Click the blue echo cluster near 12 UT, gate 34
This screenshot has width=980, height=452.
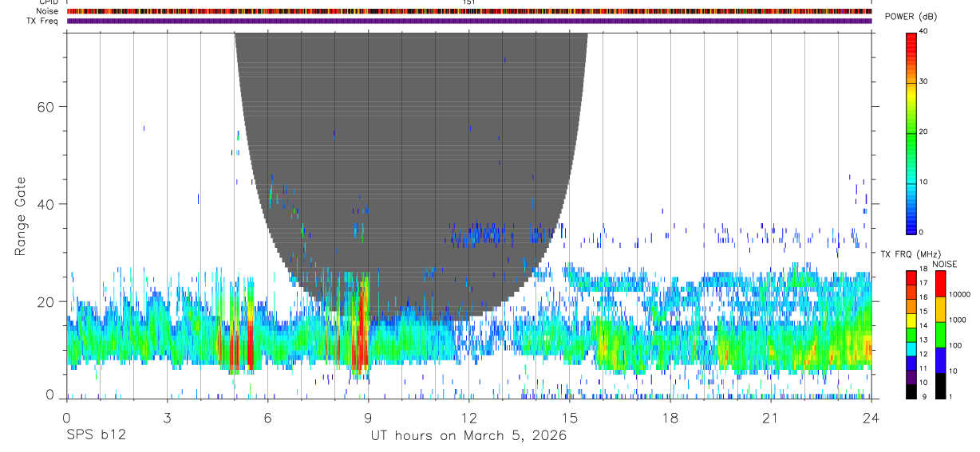click(x=481, y=234)
